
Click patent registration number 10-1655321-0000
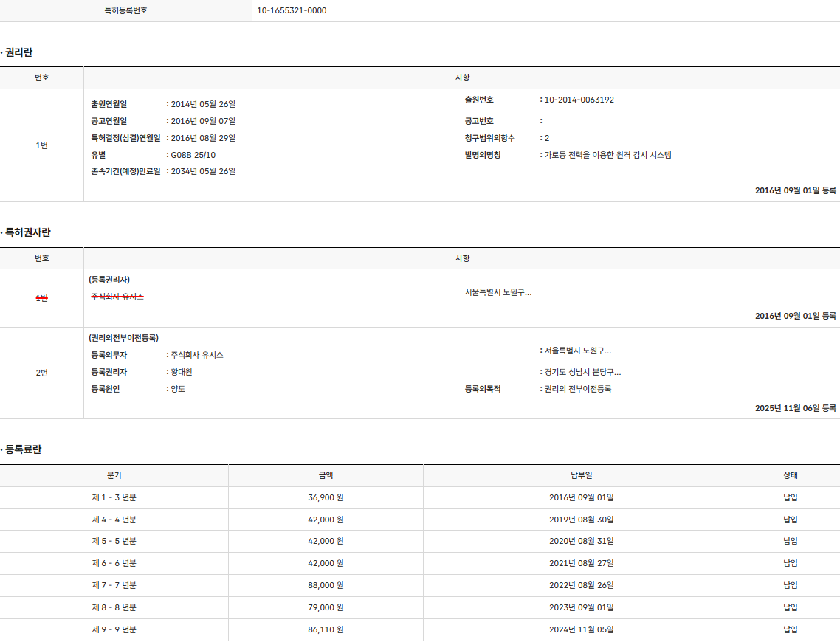click(x=292, y=10)
